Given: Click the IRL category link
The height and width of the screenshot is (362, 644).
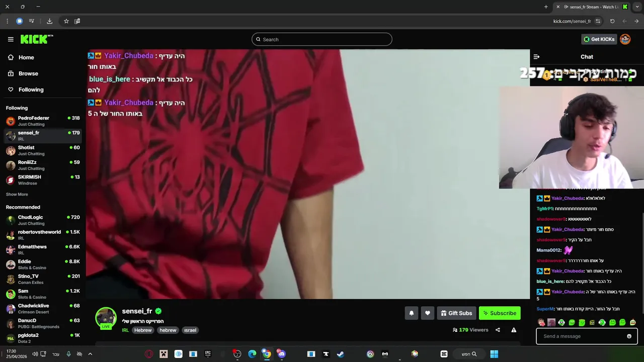Looking at the screenshot, I should [125, 330].
